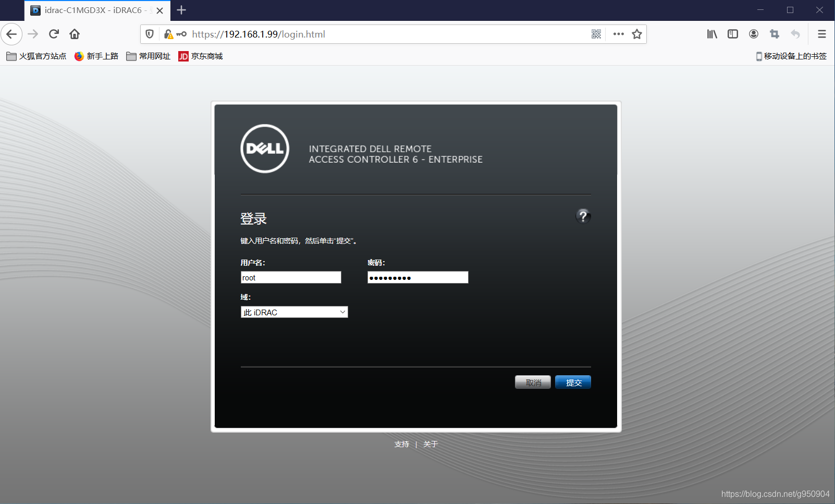This screenshot has height=504, width=835.
Task: Open the 火狐官方站点 bookmark folder
Action: [x=36, y=56]
